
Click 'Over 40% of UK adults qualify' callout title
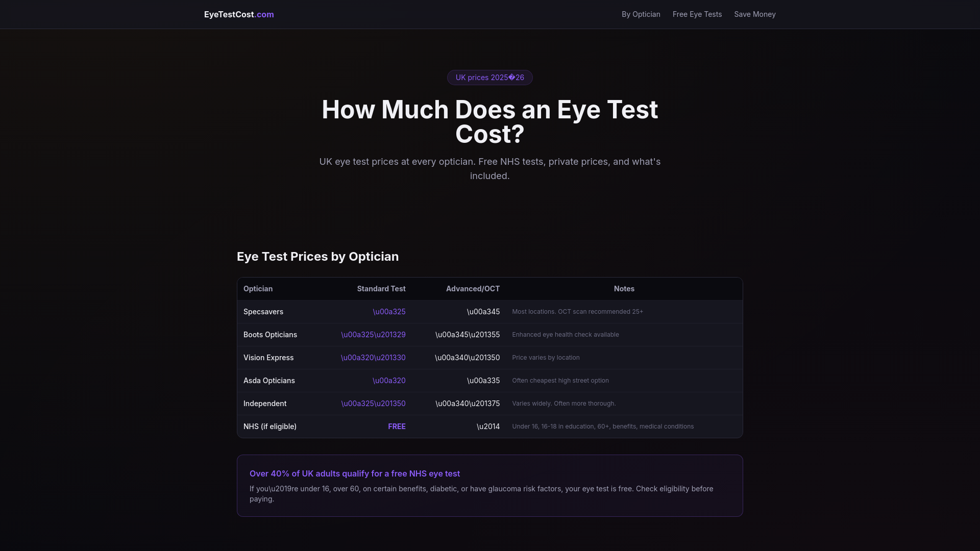[355, 473]
